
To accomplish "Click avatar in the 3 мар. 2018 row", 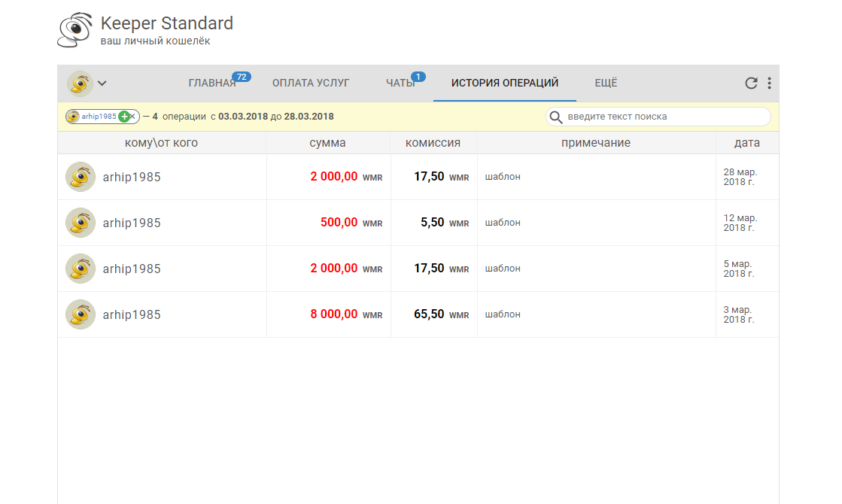I will [81, 314].
